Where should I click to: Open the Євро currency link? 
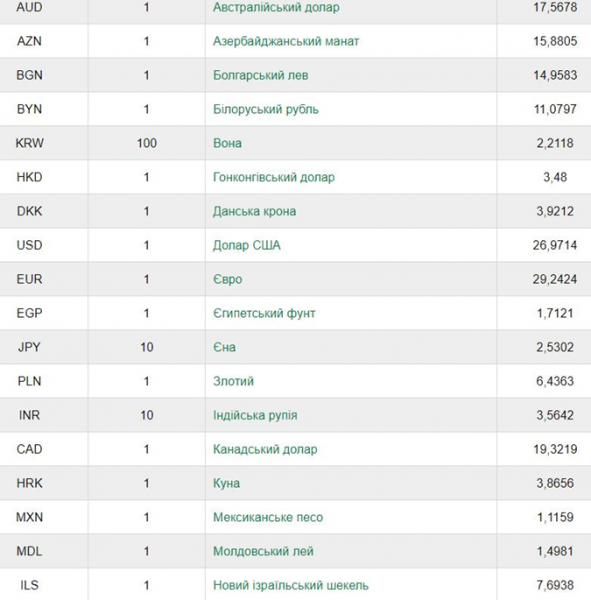(228, 279)
